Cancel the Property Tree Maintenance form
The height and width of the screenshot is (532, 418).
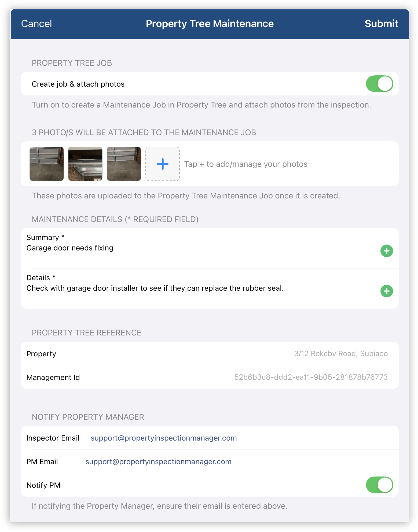pos(36,24)
